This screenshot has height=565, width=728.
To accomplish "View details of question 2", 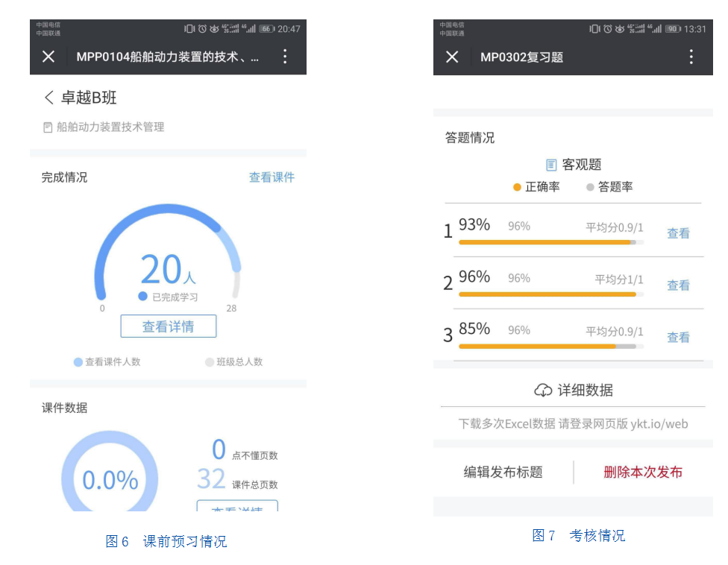I will (678, 285).
